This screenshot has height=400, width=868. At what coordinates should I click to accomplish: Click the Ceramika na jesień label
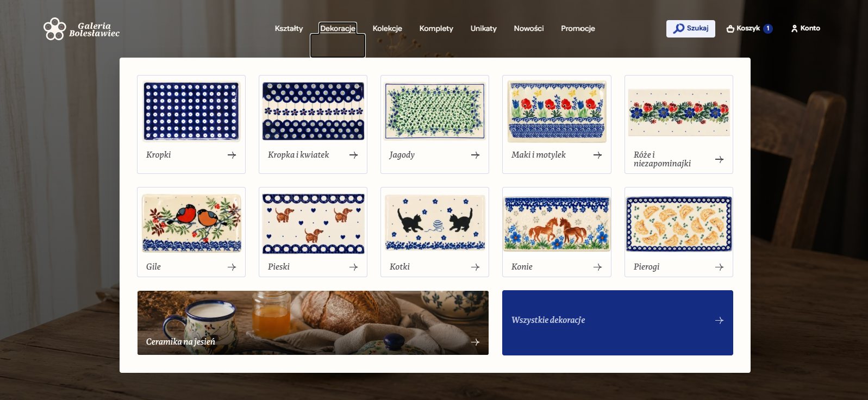(180, 342)
